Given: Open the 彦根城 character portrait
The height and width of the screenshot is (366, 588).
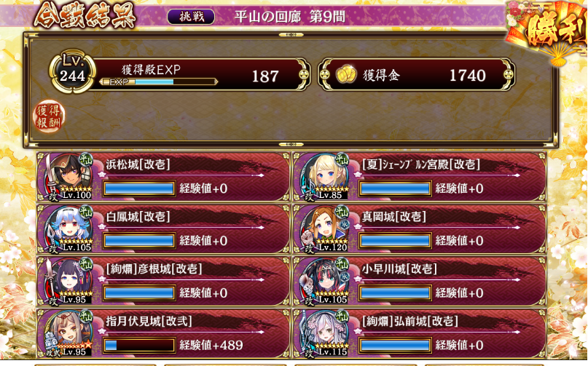Looking at the screenshot, I should [69, 282].
